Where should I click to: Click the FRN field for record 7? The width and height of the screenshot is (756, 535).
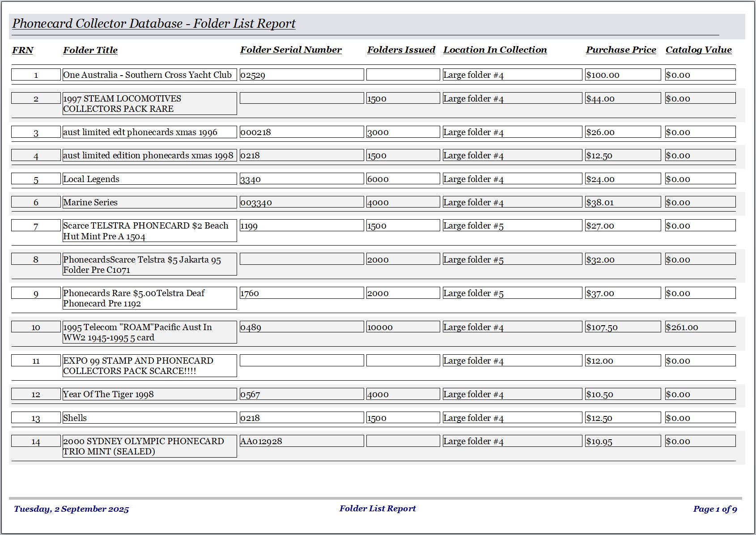click(36, 225)
